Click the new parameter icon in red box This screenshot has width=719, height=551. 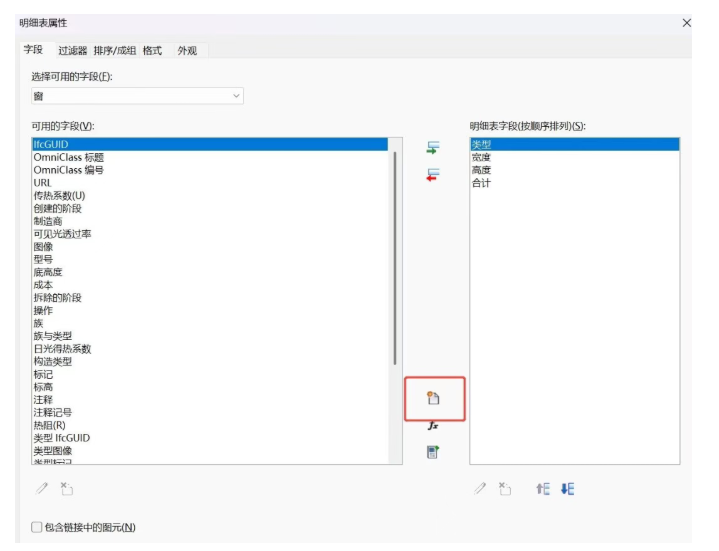pos(433,398)
